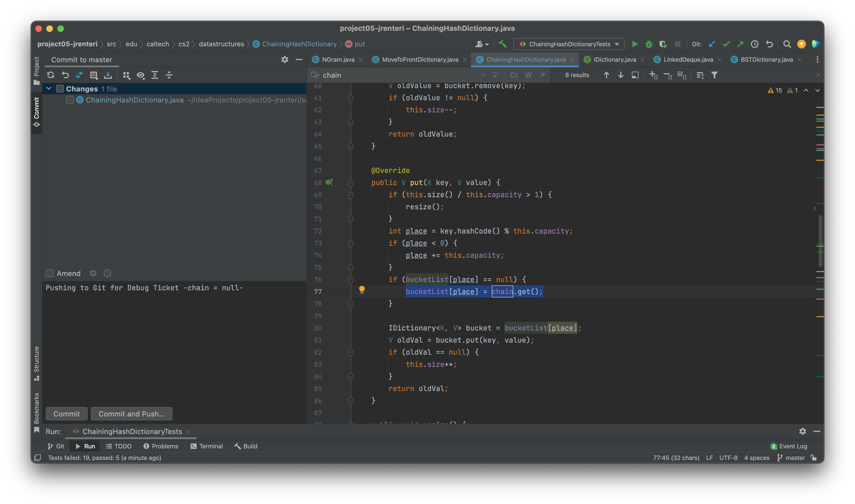
Task: Switch to IDictionary.java editor tab
Action: 614,60
